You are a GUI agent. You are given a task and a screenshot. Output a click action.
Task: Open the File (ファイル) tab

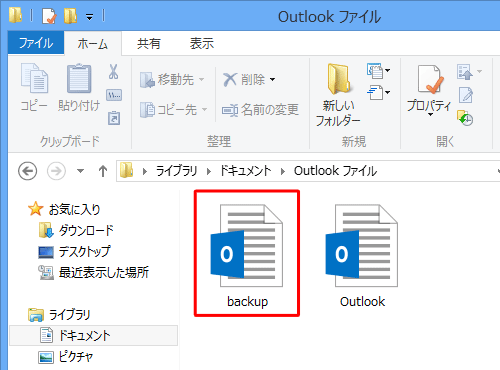(x=36, y=43)
